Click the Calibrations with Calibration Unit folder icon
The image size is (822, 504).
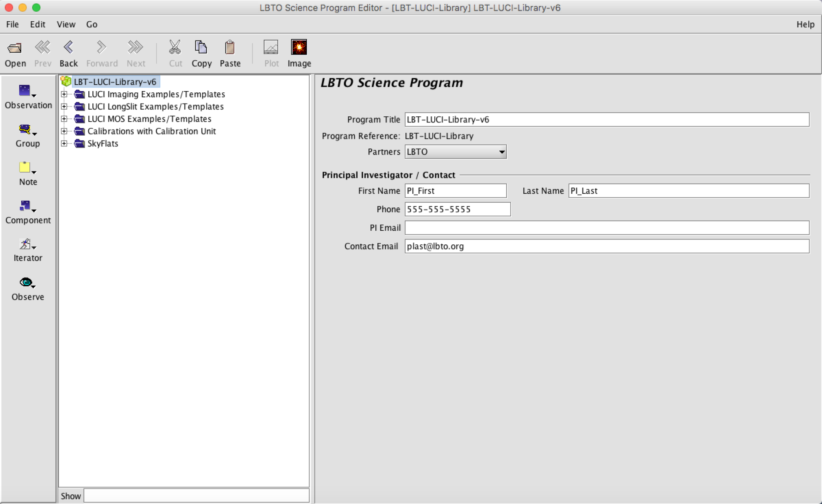(79, 131)
